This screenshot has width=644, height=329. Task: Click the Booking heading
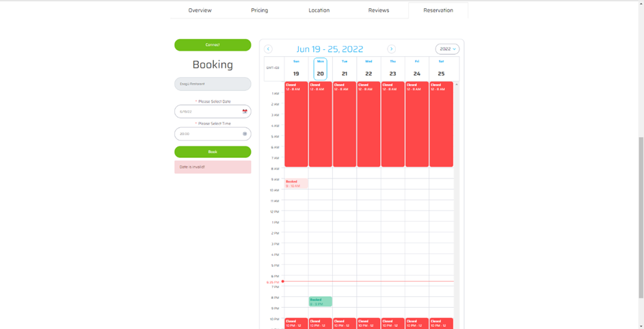point(213,64)
